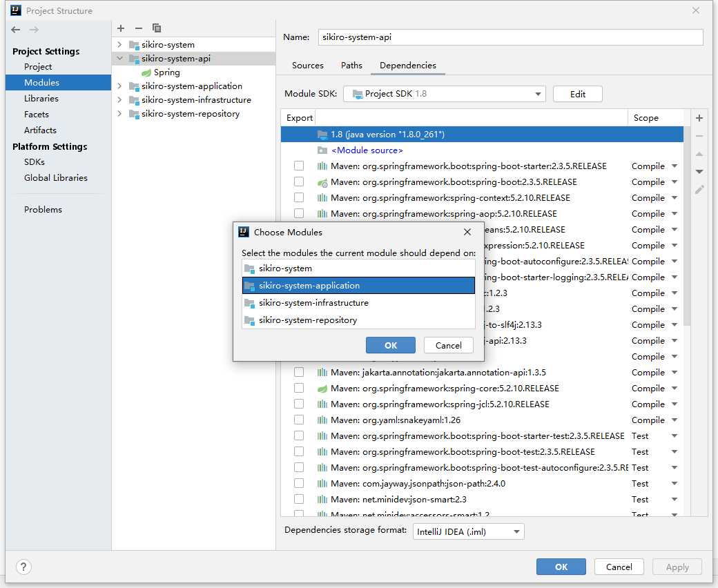Check export for spring-boot-starter:2.3.5.RELEASE
Image resolution: width=718 pixels, height=588 pixels.
pos(299,166)
